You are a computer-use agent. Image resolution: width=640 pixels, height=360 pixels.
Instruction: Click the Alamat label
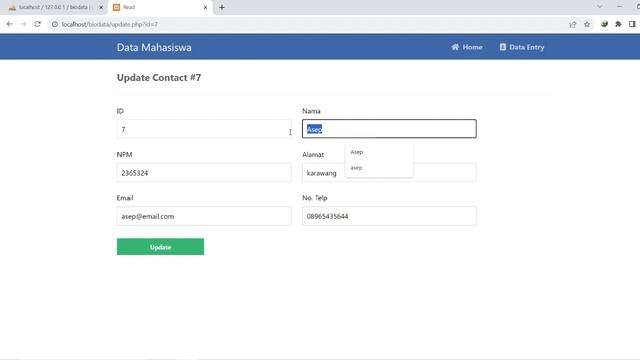(313, 154)
